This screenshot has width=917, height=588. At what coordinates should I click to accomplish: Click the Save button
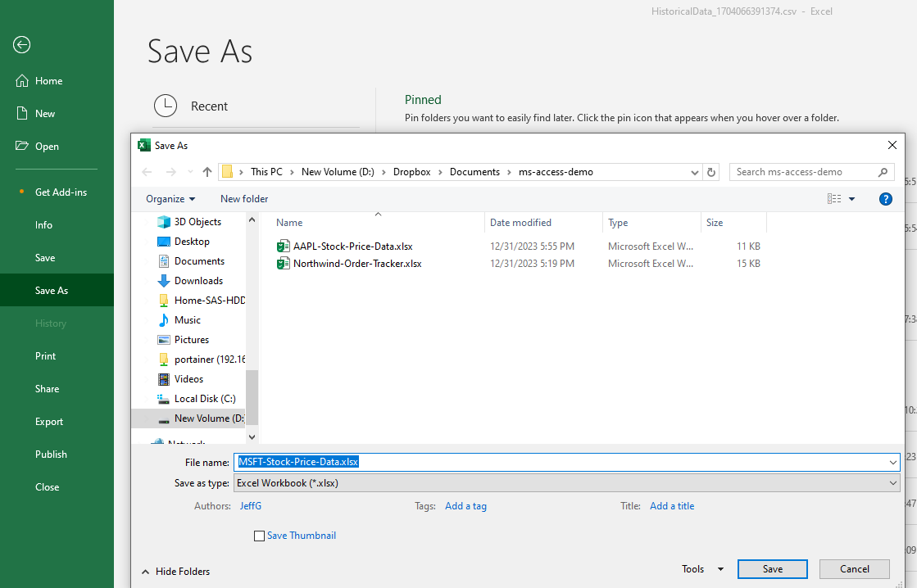click(772, 569)
